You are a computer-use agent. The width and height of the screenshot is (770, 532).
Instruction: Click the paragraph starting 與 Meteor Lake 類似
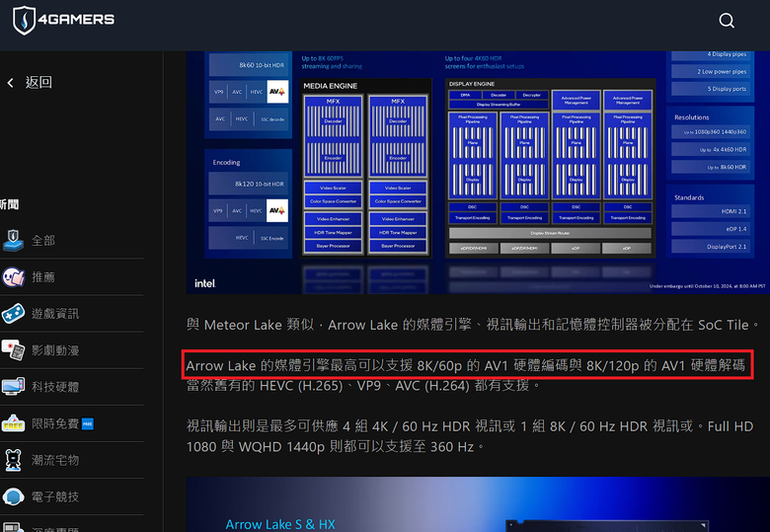[x=474, y=325]
